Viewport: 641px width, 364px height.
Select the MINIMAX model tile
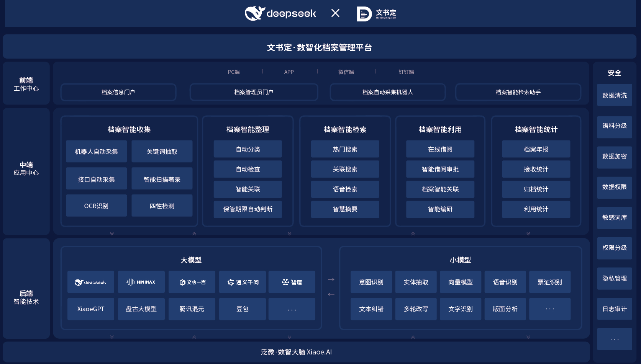coord(141,282)
